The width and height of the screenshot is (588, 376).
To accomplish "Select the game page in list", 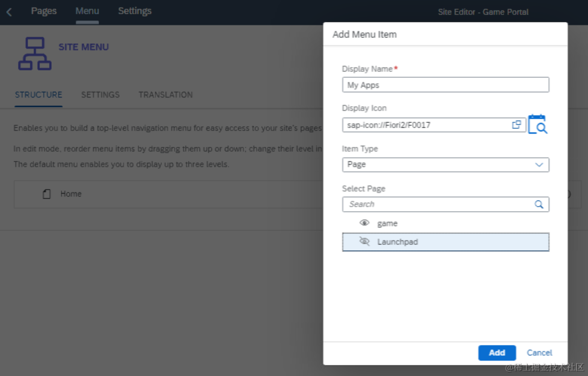I will tap(446, 223).
